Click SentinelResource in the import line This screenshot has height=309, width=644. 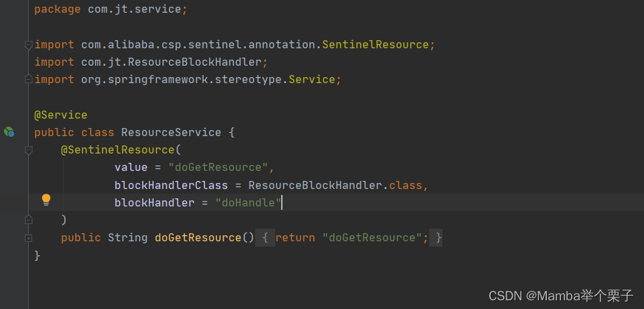click(376, 44)
